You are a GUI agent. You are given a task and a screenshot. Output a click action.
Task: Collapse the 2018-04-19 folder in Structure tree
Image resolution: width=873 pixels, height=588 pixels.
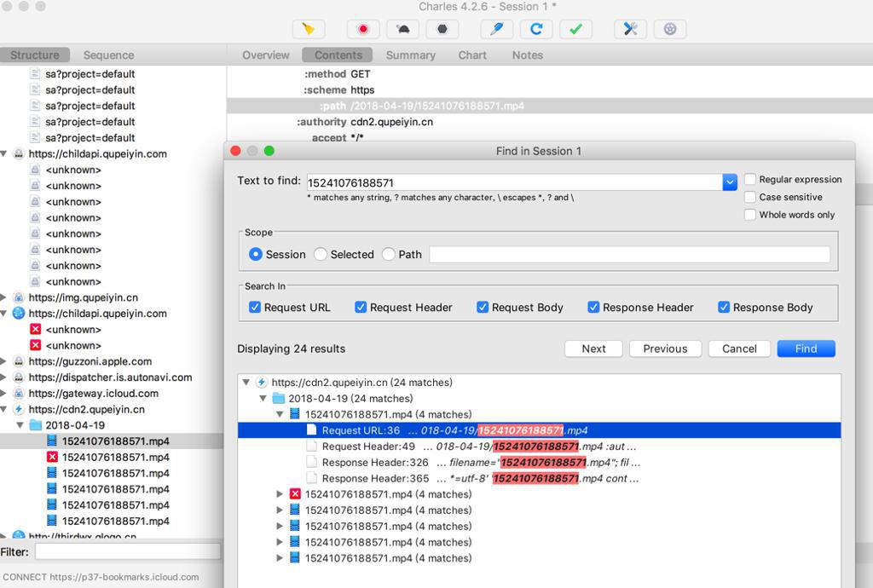click(x=20, y=425)
